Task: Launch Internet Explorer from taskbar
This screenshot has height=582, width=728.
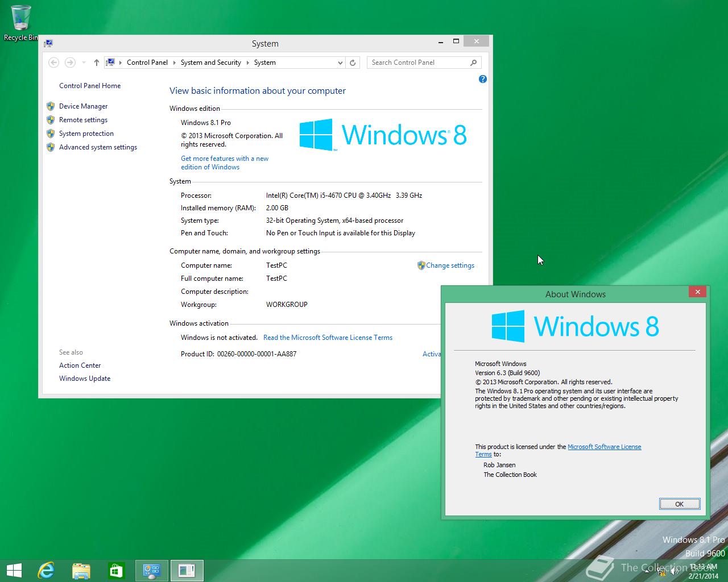Action: tap(45, 570)
